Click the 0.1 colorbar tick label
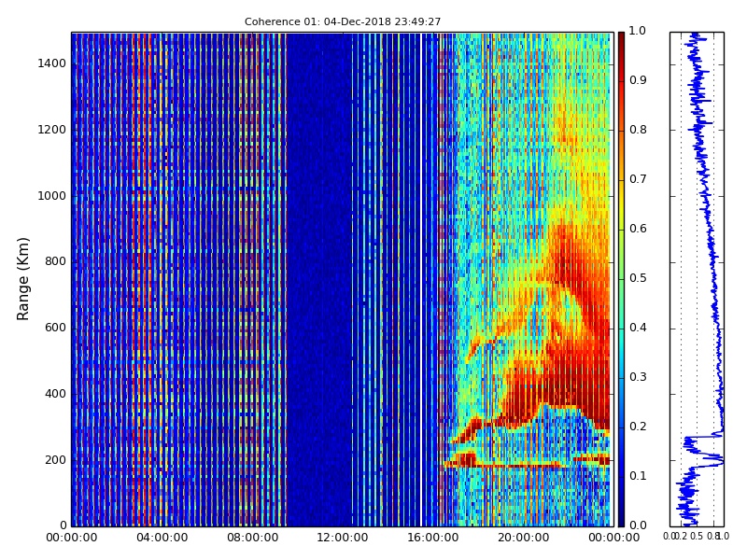The image size is (747, 560). click(x=638, y=476)
